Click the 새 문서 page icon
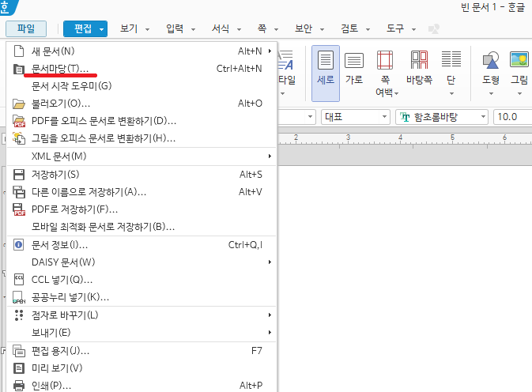Screen dimensions: 532x392 (x=19, y=51)
